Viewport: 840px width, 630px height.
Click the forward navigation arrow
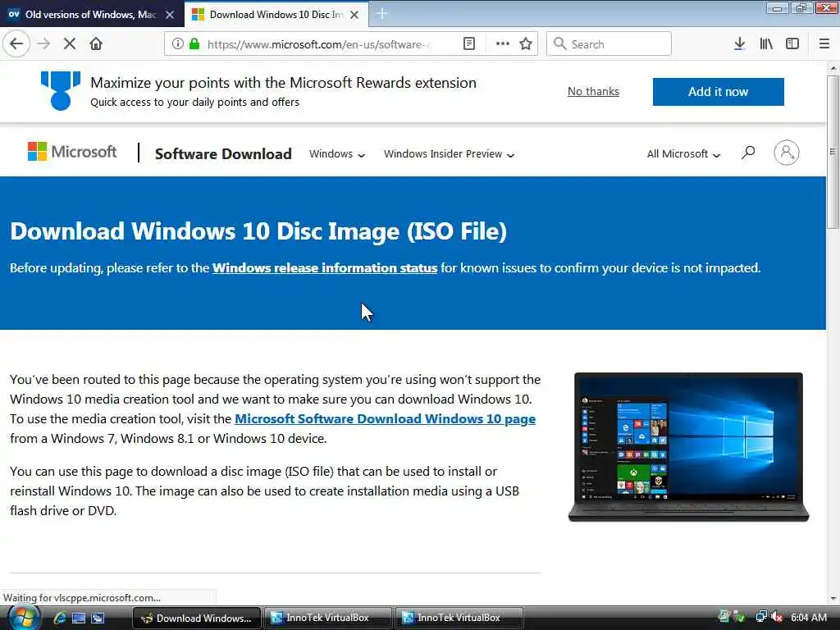pyautogui.click(x=43, y=44)
